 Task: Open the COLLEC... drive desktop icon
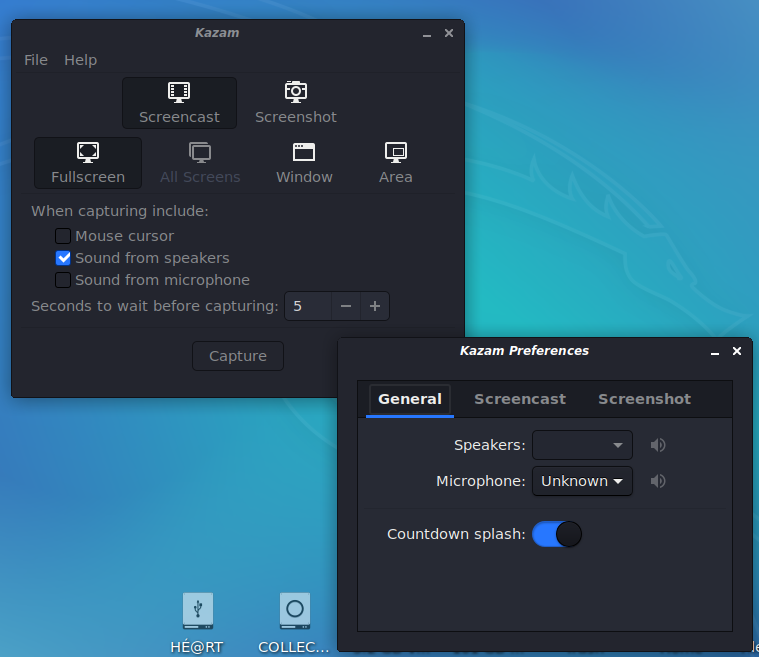click(x=295, y=611)
